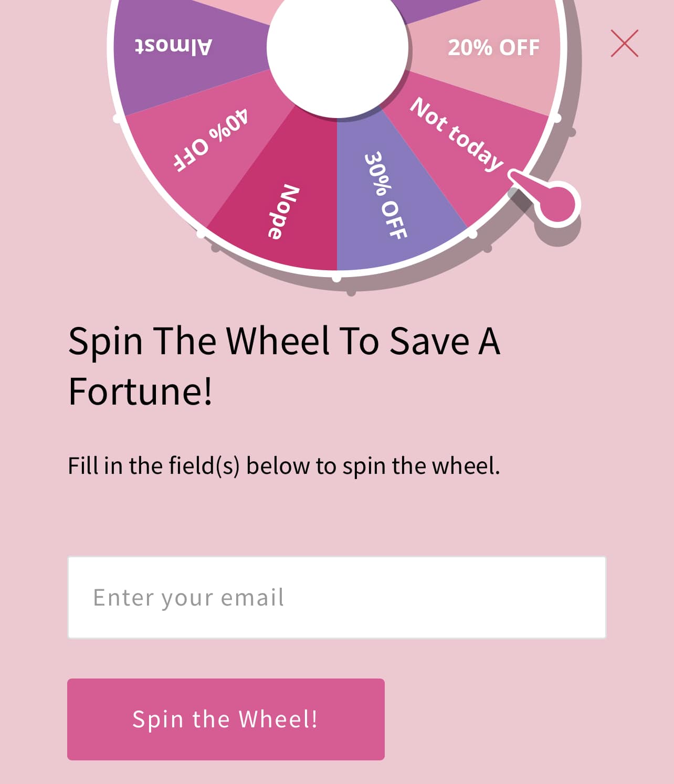This screenshot has width=674, height=784.
Task: Click the 20% OFF wheel segment
Action: pos(492,48)
